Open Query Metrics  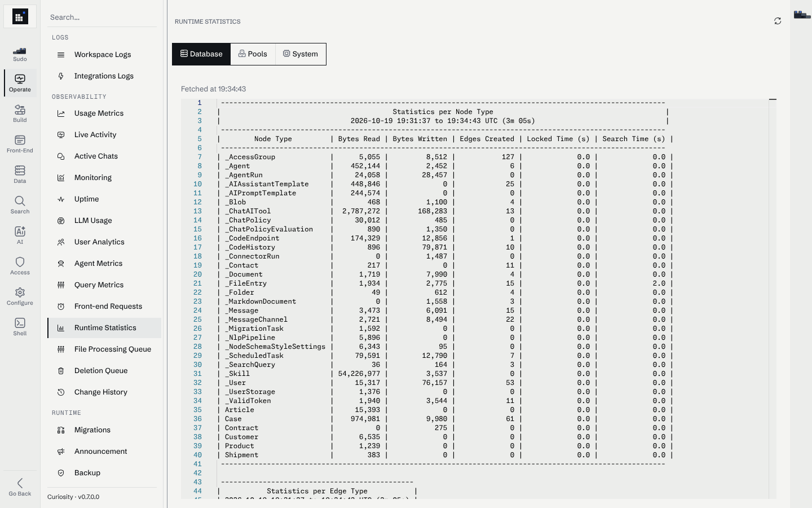point(104,285)
